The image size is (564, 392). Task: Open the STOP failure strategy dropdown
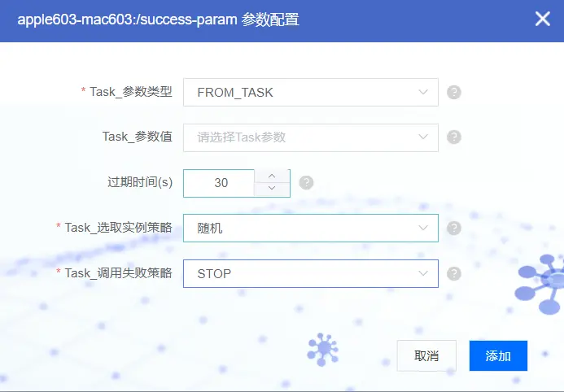click(311, 274)
